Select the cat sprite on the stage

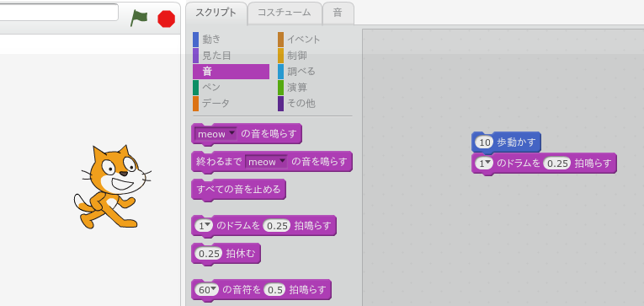click(112, 187)
